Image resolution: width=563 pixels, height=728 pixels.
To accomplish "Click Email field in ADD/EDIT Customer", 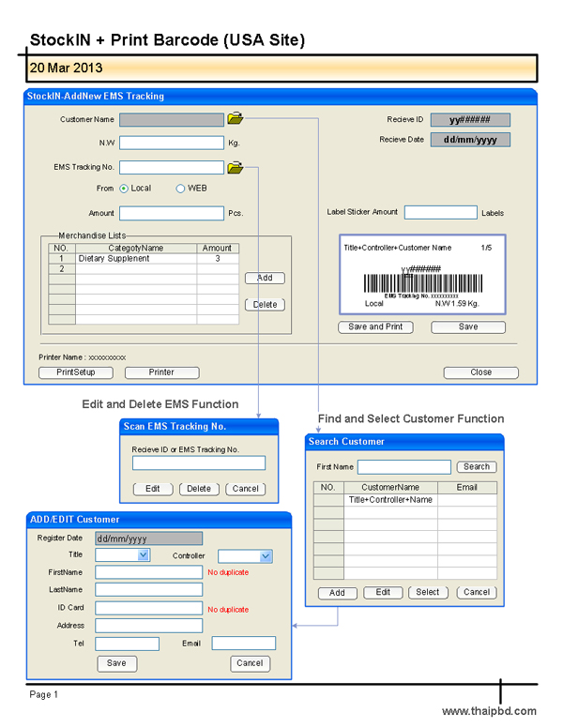I will click(x=244, y=644).
